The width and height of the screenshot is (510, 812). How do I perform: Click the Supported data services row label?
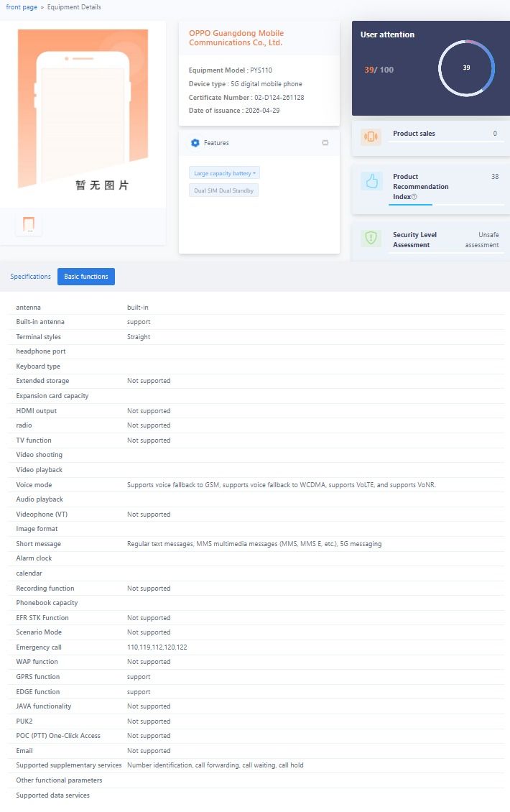pos(53,796)
